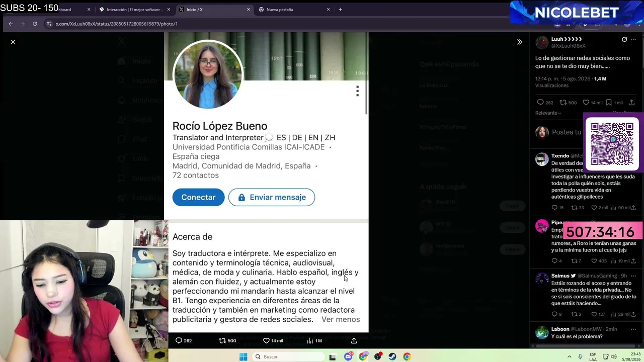Viewport: 644px width, 362px height.
Task: Open Steam from the taskbar
Action: point(392,356)
